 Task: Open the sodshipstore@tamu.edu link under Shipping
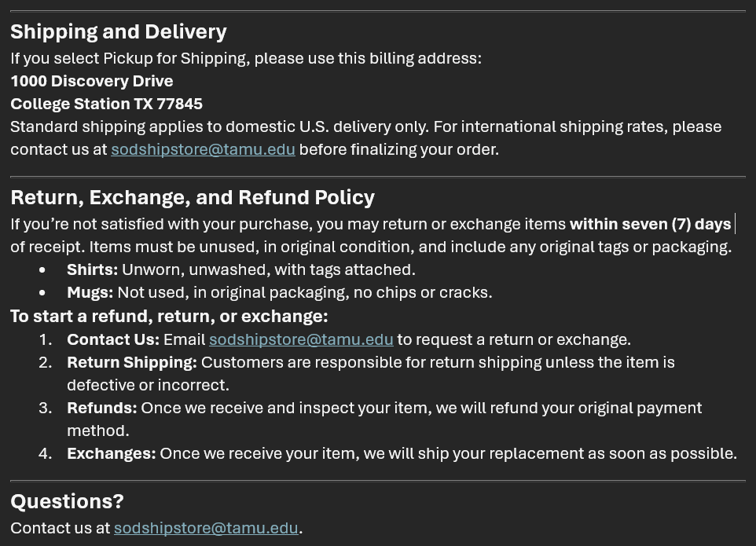click(203, 149)
